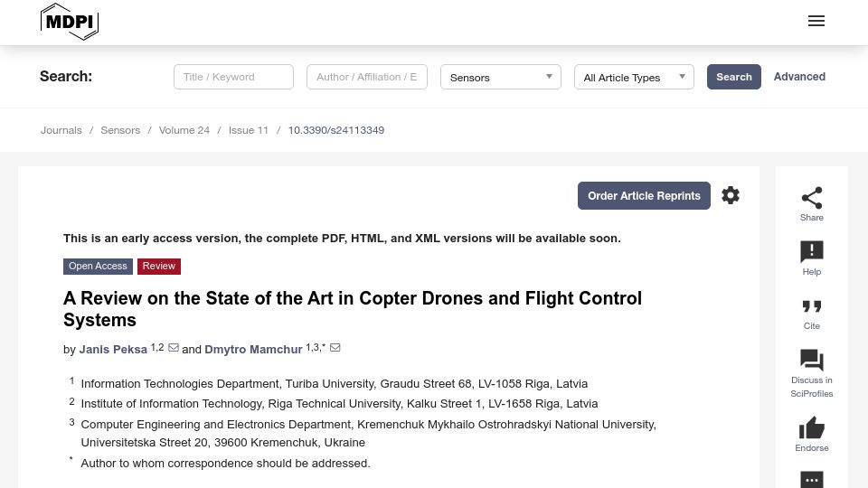
Task: Email Dmytro Mamchur via envelope icon
Action: click(x=335, y=347)
